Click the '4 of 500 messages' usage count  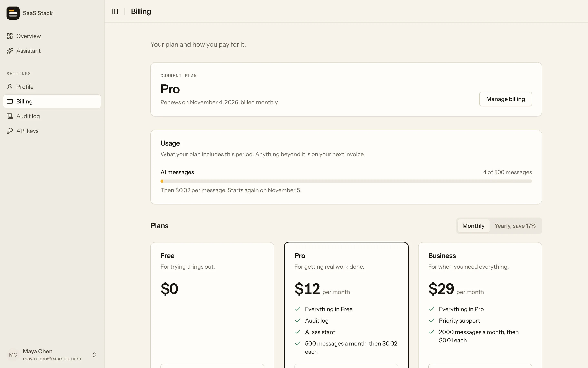click(507, 172)
